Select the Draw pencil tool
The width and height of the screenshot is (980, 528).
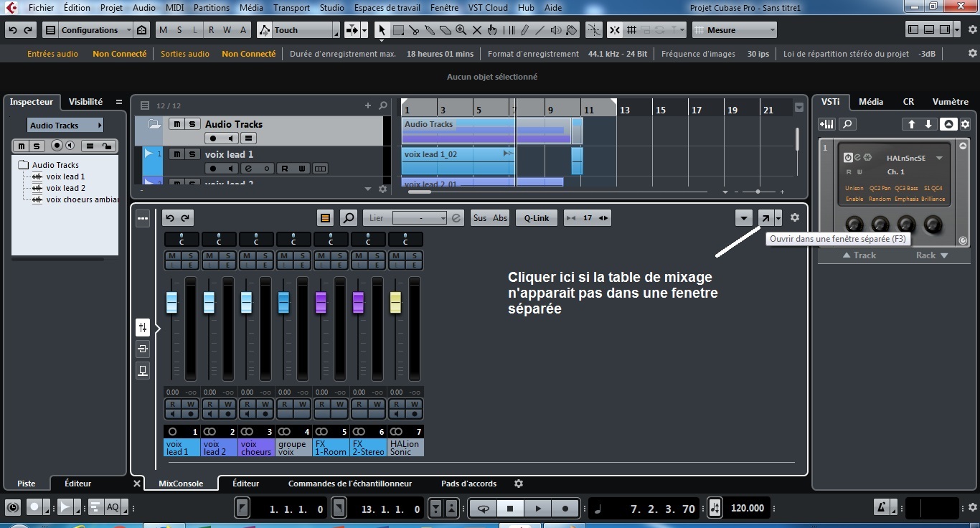point(524,30)
